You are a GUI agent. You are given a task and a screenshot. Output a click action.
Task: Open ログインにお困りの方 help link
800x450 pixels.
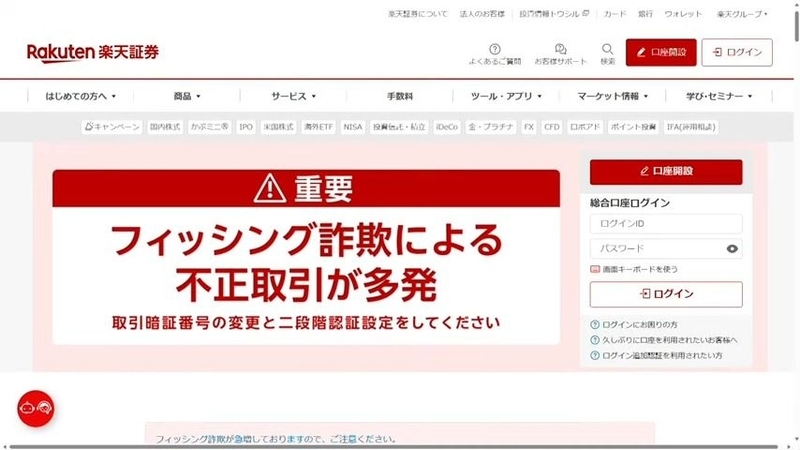point(634,324)
